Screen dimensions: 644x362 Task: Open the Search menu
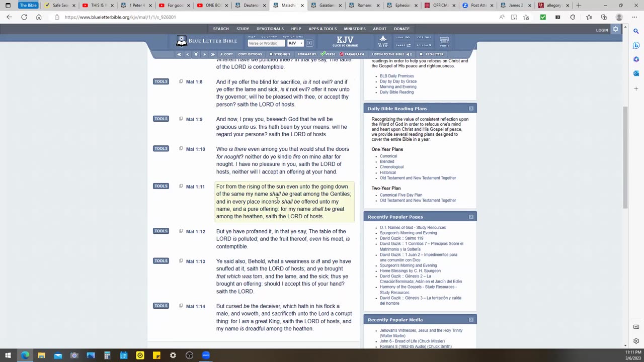221,29
